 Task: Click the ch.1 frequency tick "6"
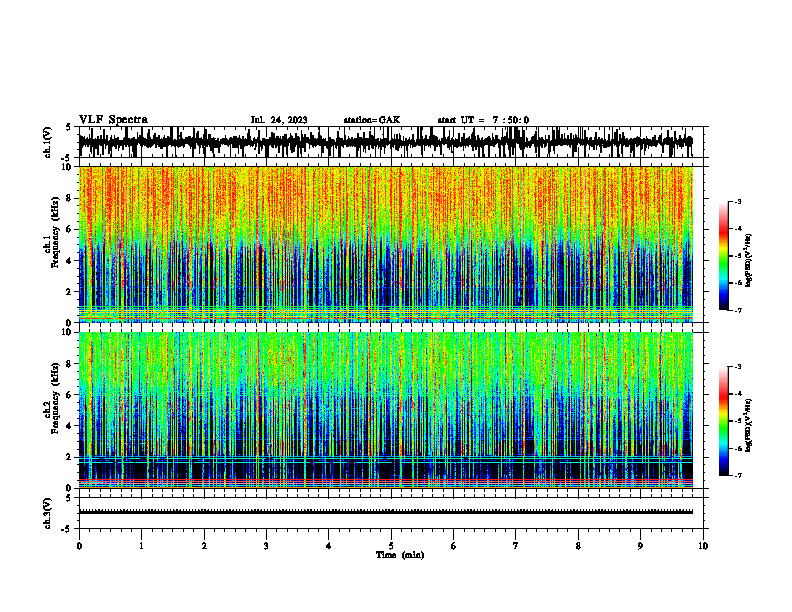[x=70, y=229]
